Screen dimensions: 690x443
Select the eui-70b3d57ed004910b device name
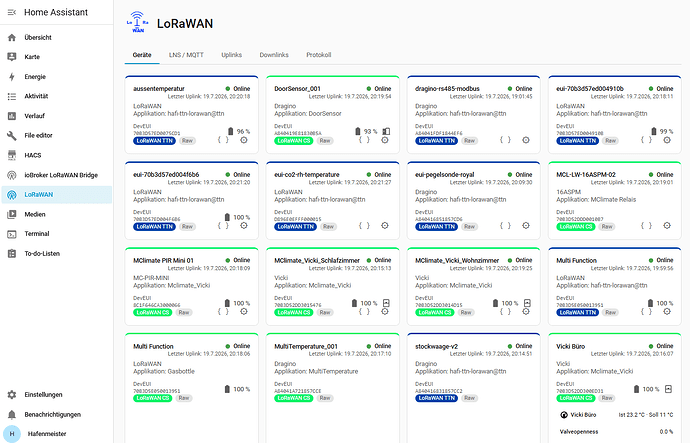590,88
